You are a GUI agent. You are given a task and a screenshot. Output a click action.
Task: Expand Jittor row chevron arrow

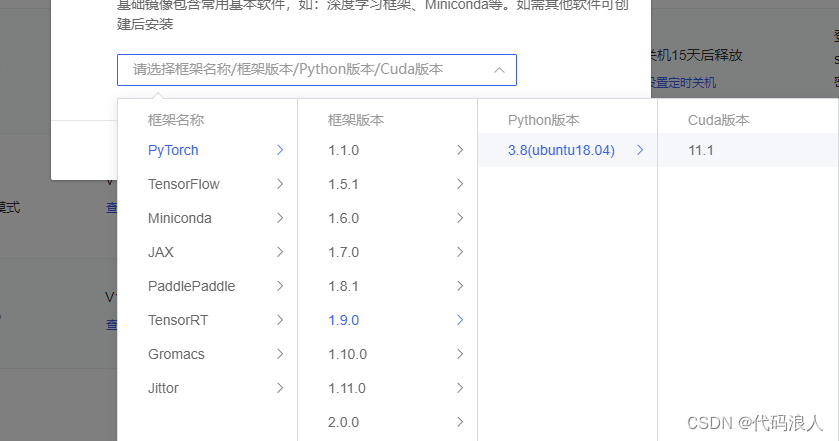[x=280, y=388]
